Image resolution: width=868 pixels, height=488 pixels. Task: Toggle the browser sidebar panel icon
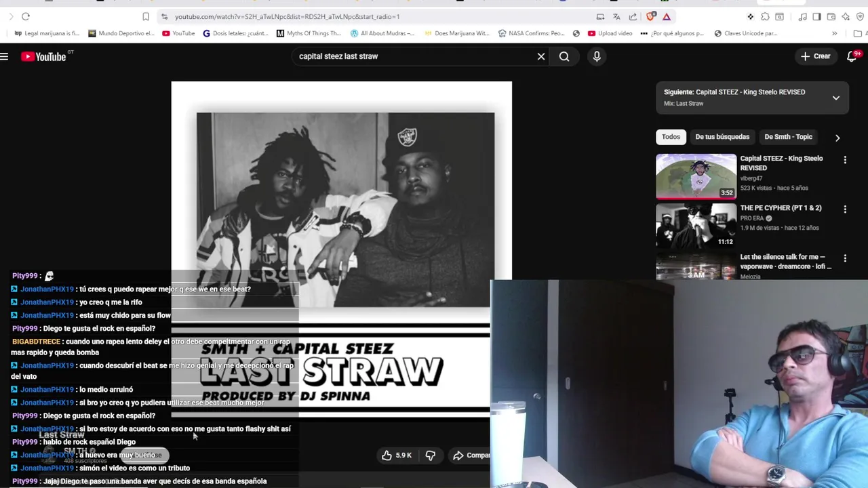click(816, 16)
